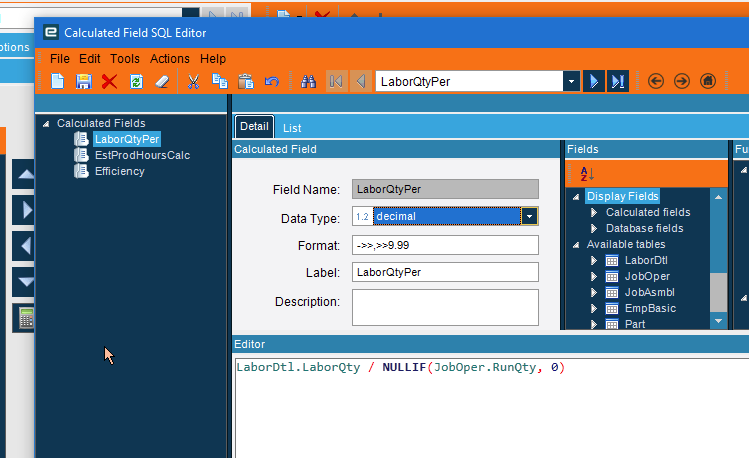Screen dimensions: 749x458
Task: Click the New document icon in toolbar
Action: point(57,82)
